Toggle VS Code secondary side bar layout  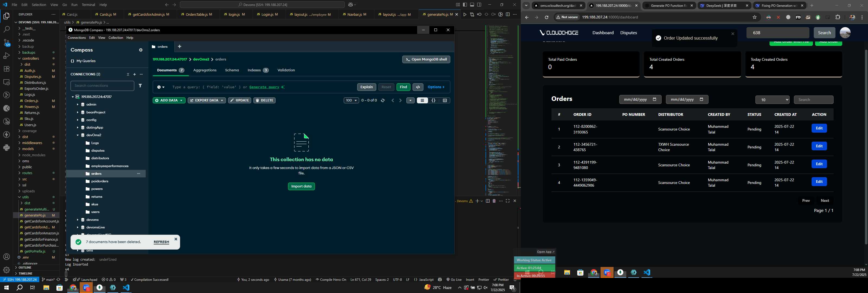[479, 5]
